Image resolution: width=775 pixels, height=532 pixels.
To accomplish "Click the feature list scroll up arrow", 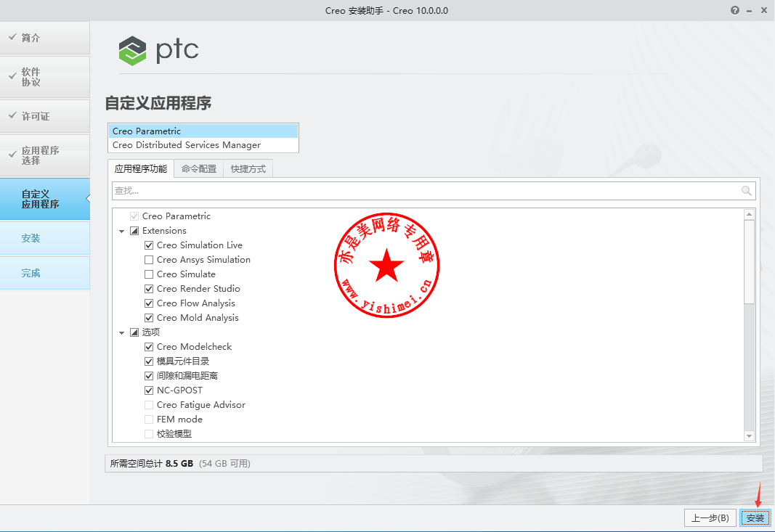I will [750, 214].
